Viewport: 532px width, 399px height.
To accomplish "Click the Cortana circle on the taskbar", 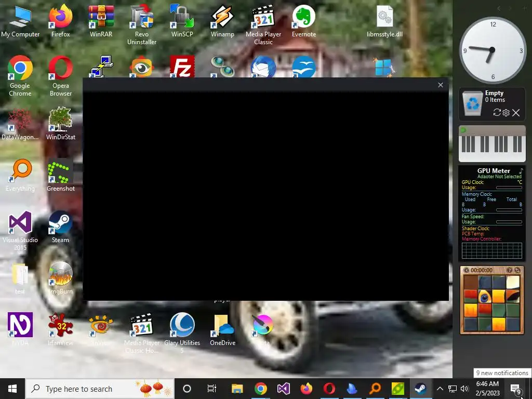I will click(x=187, y=389).
